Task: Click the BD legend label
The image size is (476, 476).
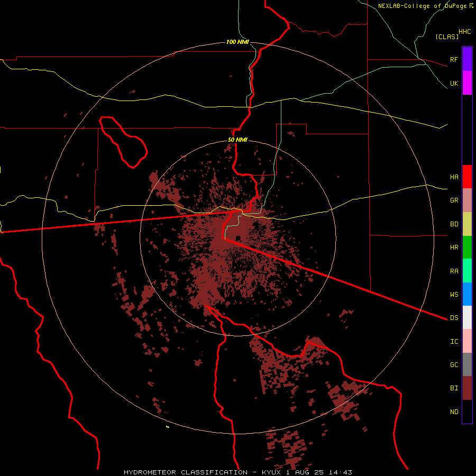Action: (x=454, y=224)
